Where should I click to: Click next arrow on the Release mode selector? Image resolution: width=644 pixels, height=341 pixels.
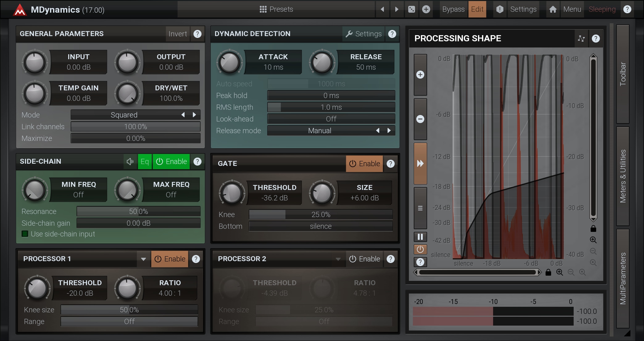(389, 131)
